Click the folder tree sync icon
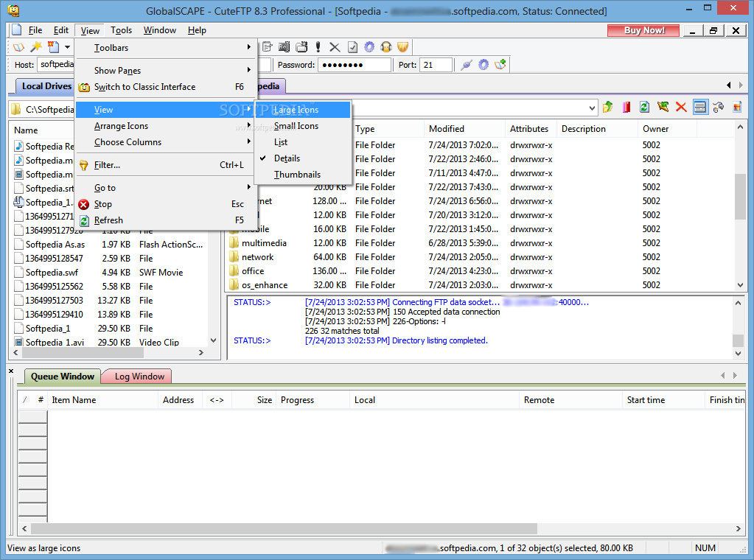754x560 pixels. (x=719, y=107)
